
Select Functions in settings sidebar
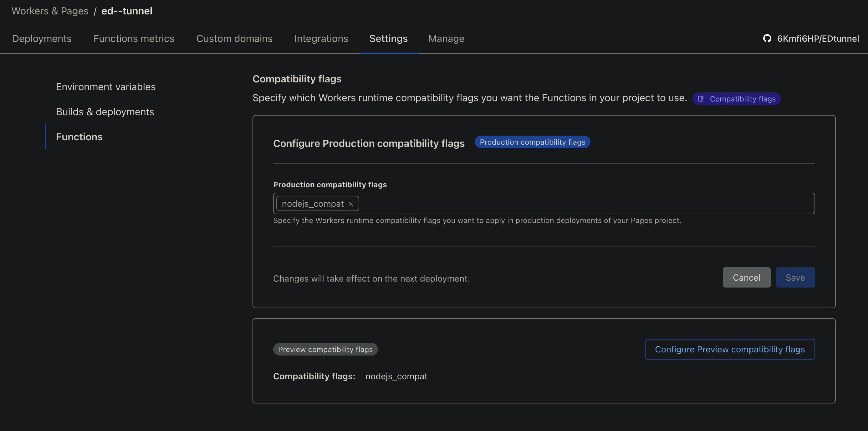[79, 137]
